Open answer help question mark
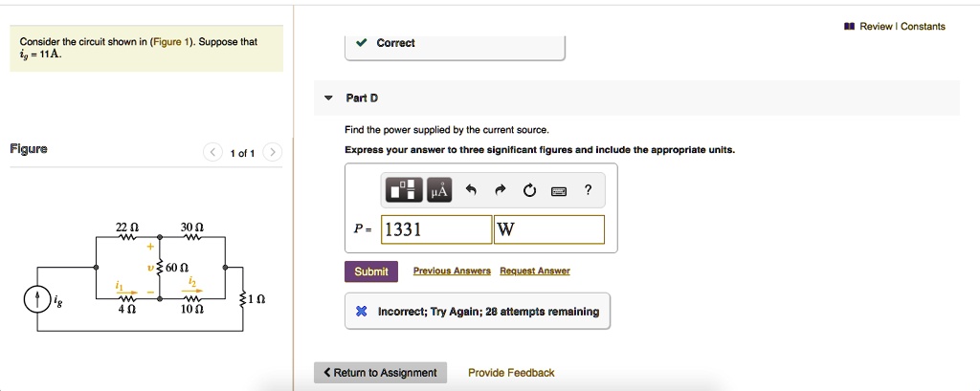Screen dimensions: 980x391 (588, 190)
